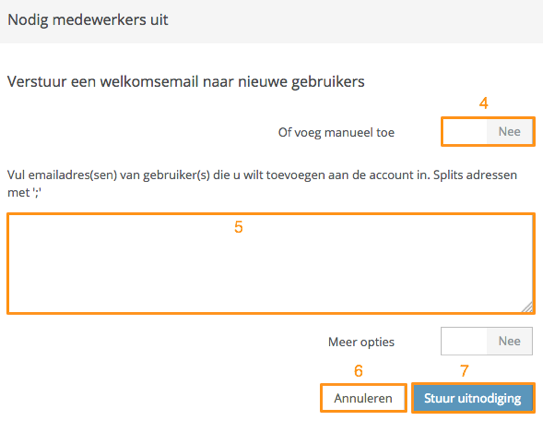The image size is (543, 421).
Task: Click the orange annotation number 5
Action: [239, 227]
